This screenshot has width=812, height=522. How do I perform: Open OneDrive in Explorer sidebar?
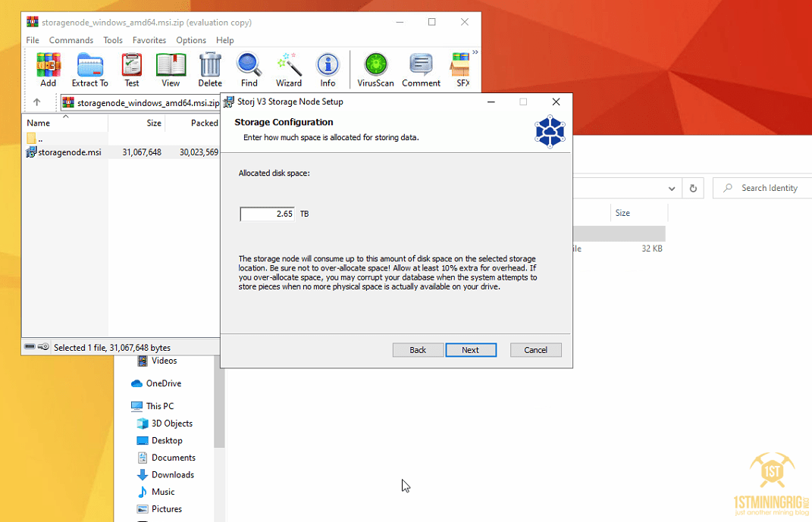(156, 383)
